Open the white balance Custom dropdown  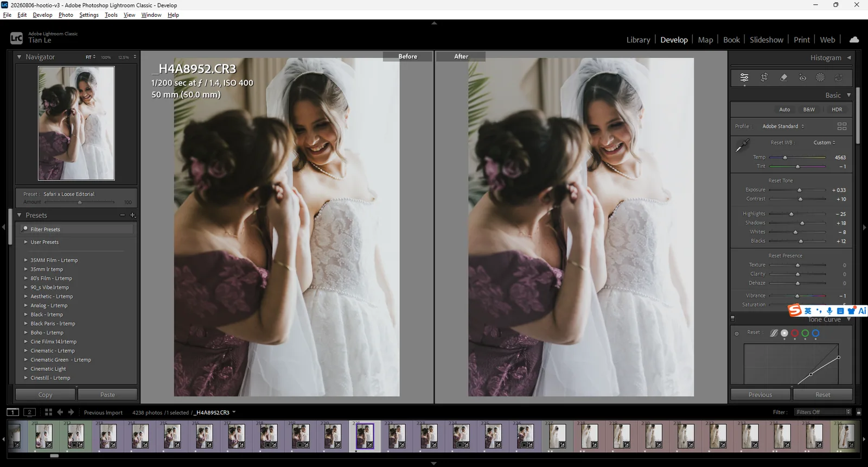pyautogui.click(x=825, y=143)
